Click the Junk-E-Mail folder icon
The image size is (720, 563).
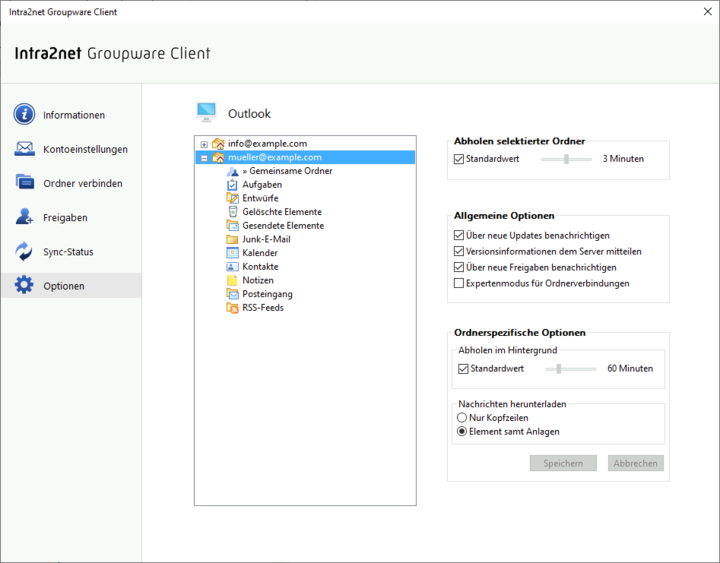coord(232,239)
